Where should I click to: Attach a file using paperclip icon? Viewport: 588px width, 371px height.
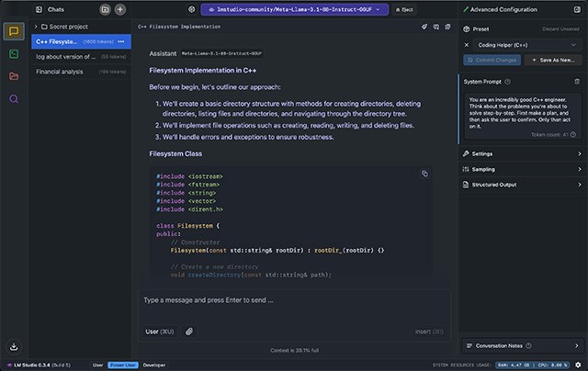[x=189, y=332]
